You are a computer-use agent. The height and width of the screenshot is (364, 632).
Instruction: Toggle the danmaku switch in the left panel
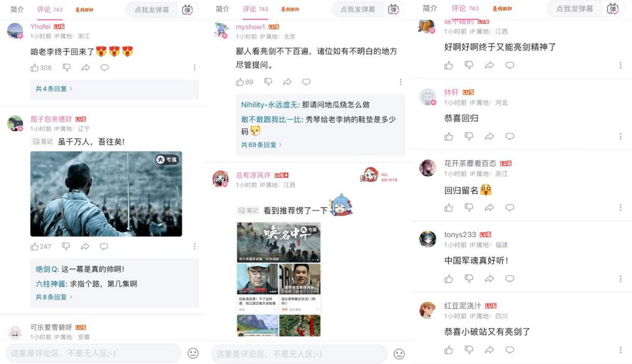click(188, 9)
